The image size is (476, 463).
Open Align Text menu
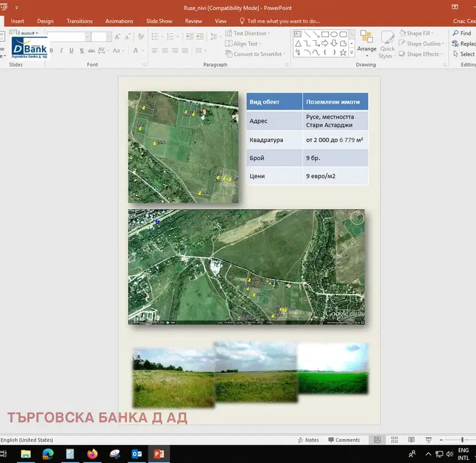pyautogui.click(x=243, y=44)
